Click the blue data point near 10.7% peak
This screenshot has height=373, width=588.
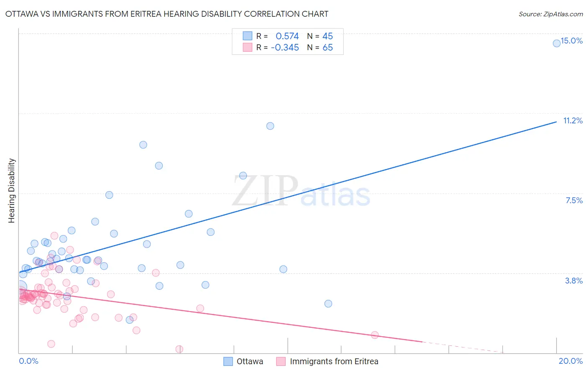click(x=270, y=126)
